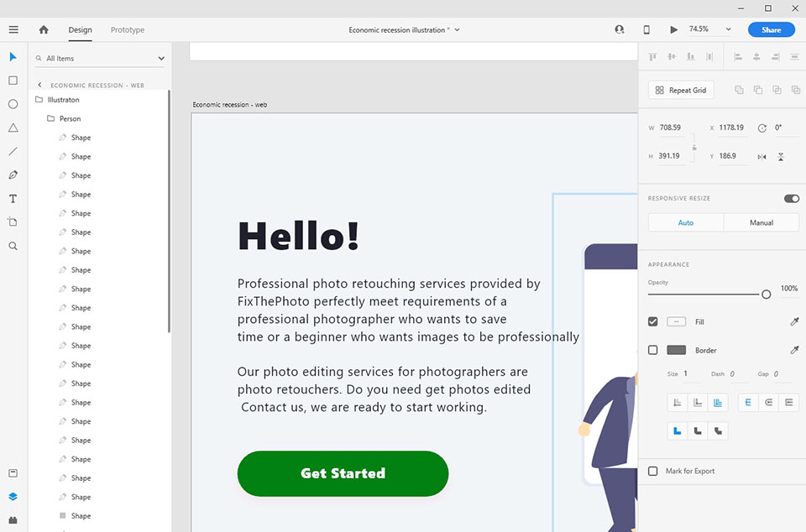This screenshot has width=806, height=532.
Task: Enable Responsive Resize toggle
Action: (x=790, y=199)
